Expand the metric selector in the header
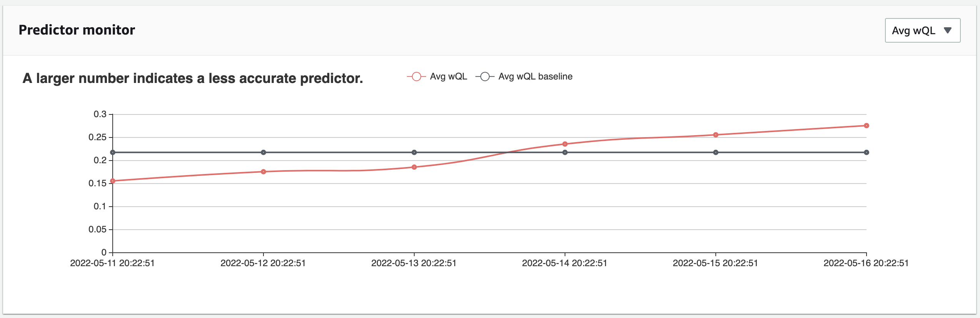This screenshot has height=318, width=980. tap(922, 30)
